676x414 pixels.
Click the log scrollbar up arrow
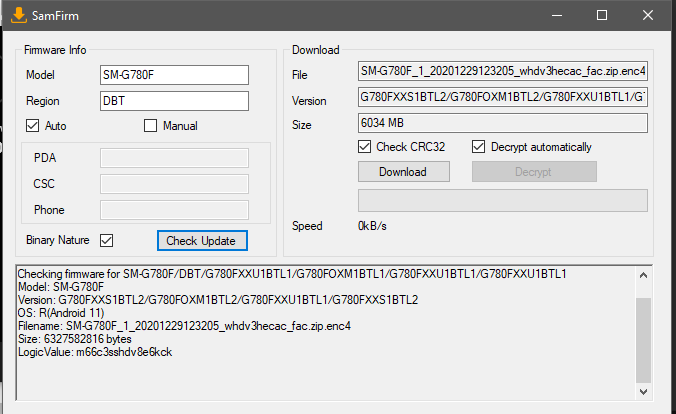[x=643, y=275]
